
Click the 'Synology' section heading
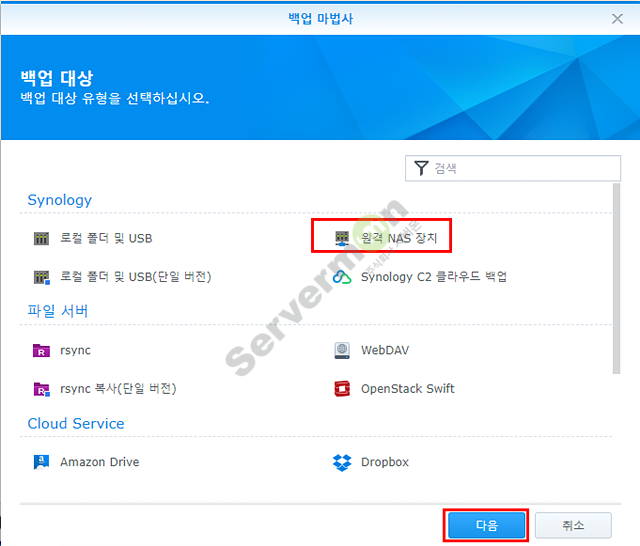point(60,200)
